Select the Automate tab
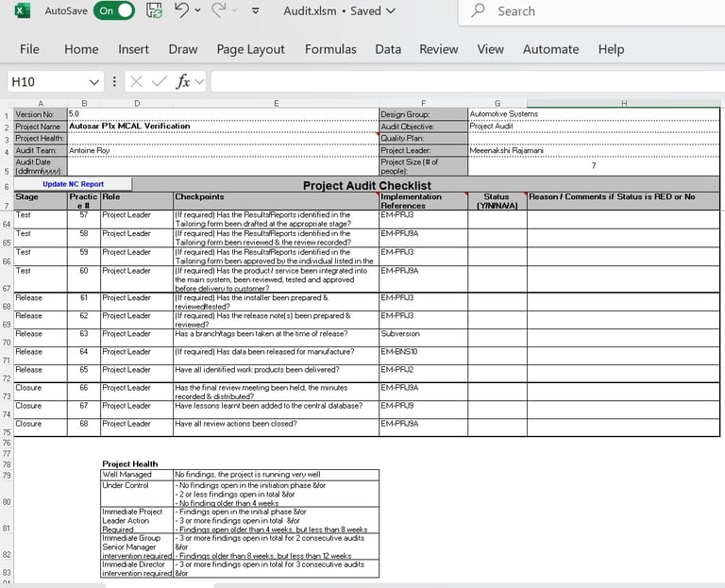The width and height of the screenshot is (725, 588). click(550, 49)
